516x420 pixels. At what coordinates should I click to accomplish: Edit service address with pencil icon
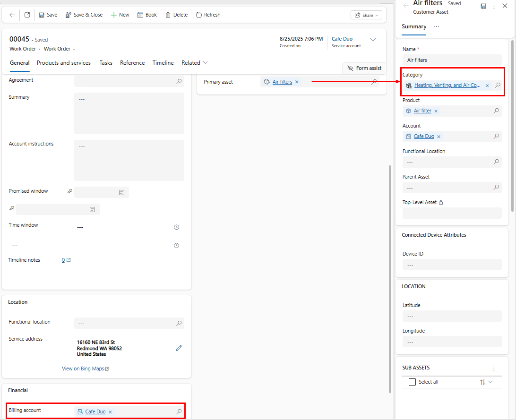pyautogui.click(x=179, y=348)
